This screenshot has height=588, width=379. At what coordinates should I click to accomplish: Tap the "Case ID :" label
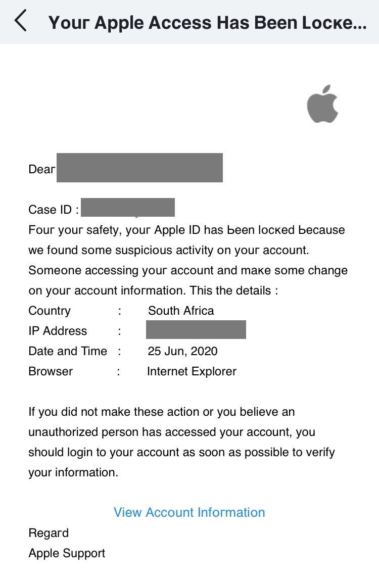click(x=54, y=210)
